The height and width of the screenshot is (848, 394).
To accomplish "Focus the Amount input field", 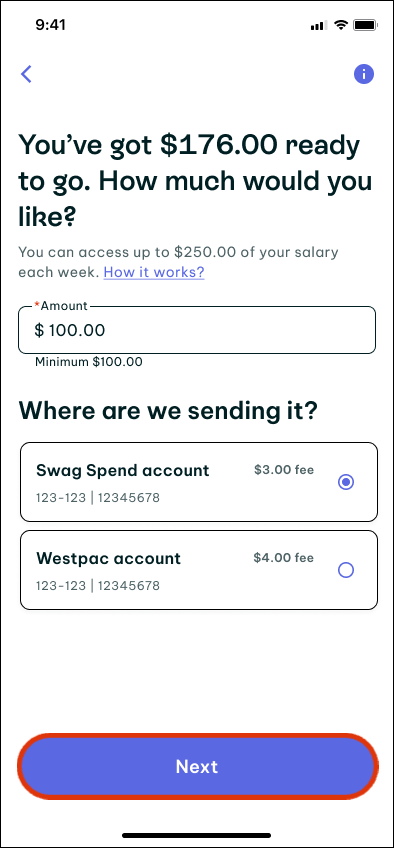I will pos(197,330).
